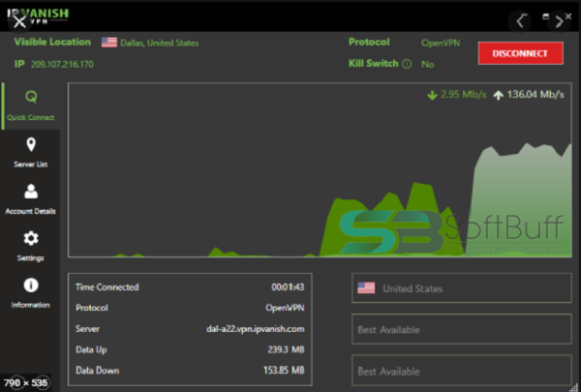Open the Account Details tab
581x392 pixels.
[x=30, y=199]
